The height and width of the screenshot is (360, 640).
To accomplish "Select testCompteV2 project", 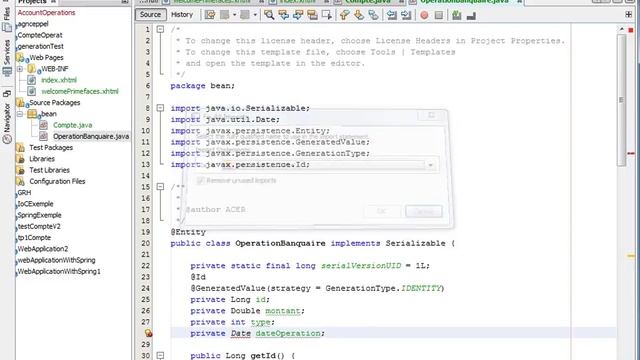I will [x=39, y=226].
